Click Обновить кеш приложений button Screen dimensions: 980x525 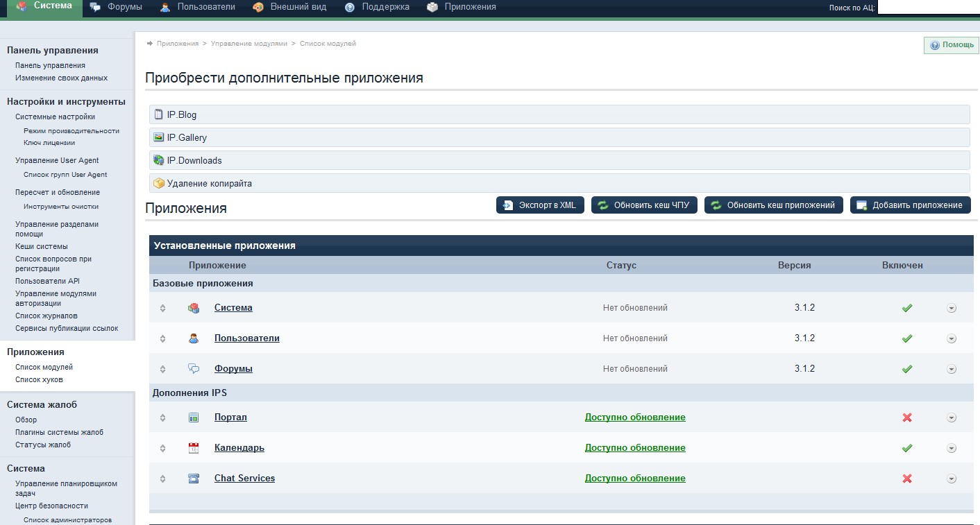(774, 205)
